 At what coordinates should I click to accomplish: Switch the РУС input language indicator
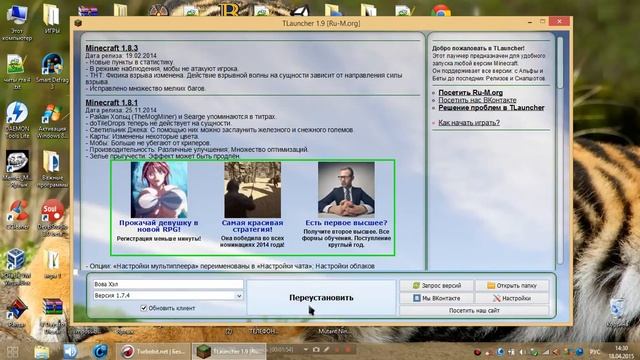click(x=595, y=352)
